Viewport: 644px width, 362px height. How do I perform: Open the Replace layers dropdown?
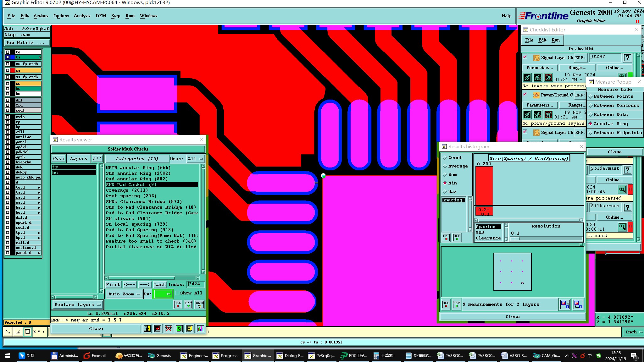pyautogui.click(x=77, y=305)
